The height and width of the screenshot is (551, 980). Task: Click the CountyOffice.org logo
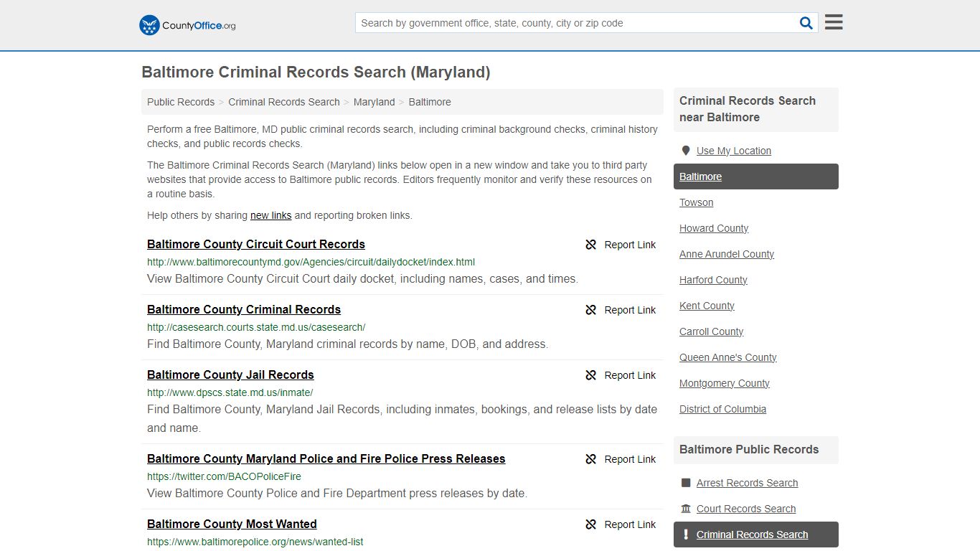click(187, 25)
